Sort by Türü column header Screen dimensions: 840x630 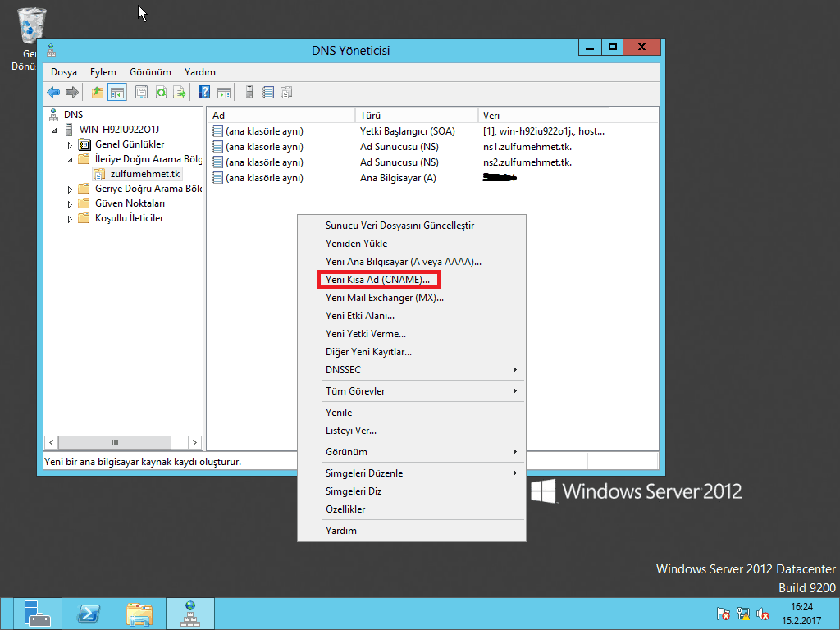(x=416, y=115)
